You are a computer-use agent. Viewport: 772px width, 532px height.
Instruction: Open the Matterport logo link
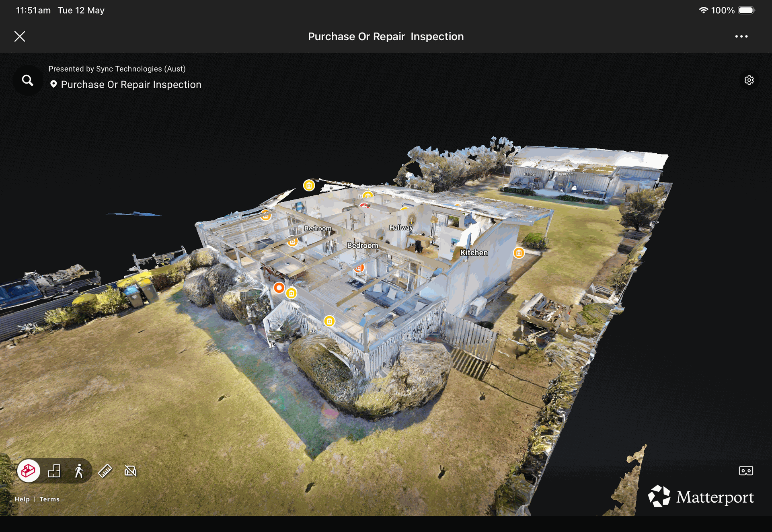(701, 497)
